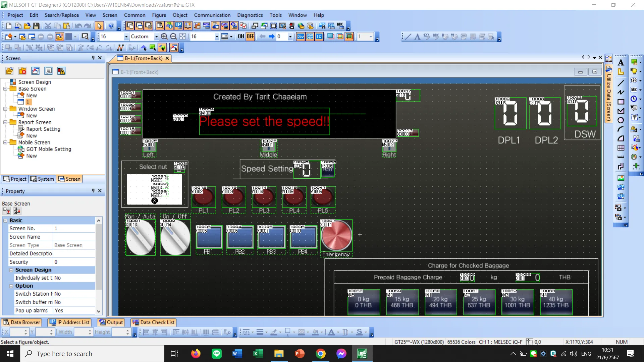Click the Import DXF icon
This screenshot has width=644, height=362.
621,187
